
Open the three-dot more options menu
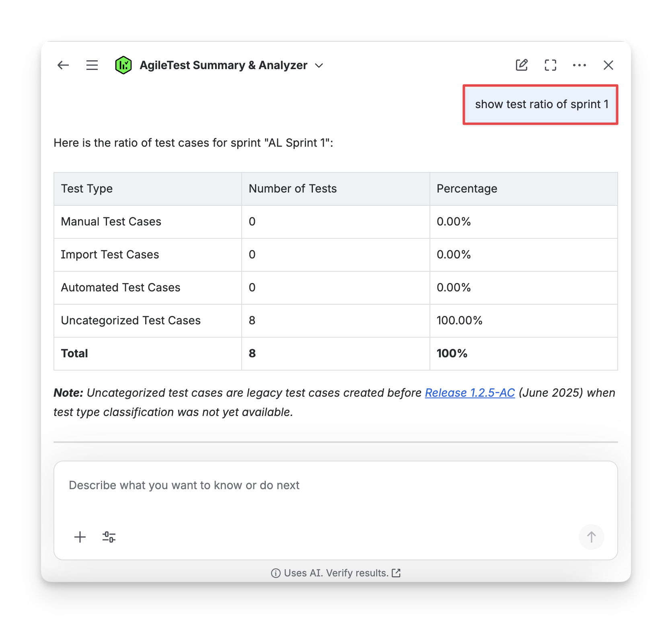pos(579,65)
